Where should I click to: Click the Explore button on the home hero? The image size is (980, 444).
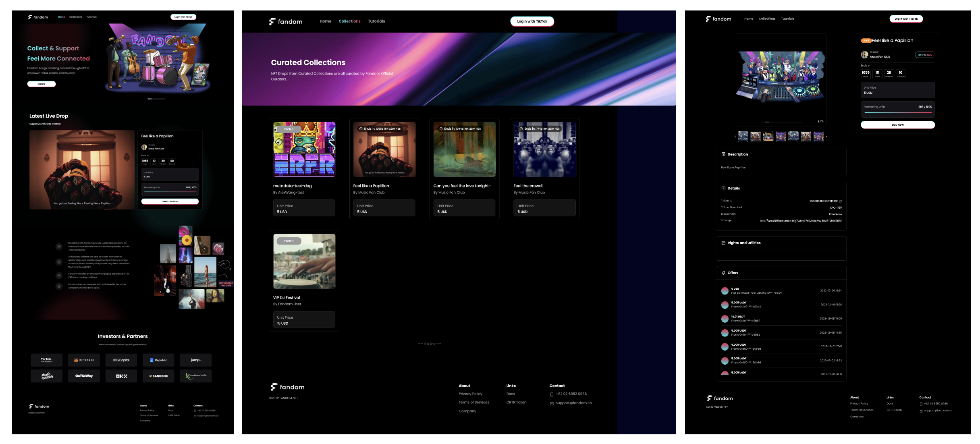coord(42,84)
